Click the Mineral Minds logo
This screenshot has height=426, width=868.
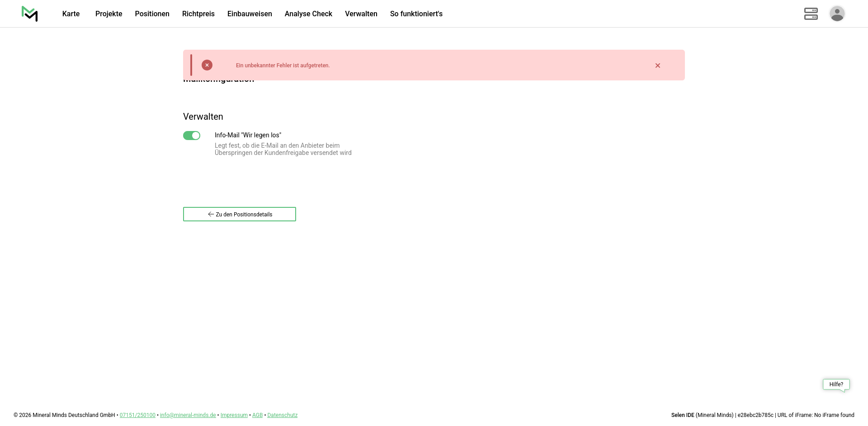[30, 14]
